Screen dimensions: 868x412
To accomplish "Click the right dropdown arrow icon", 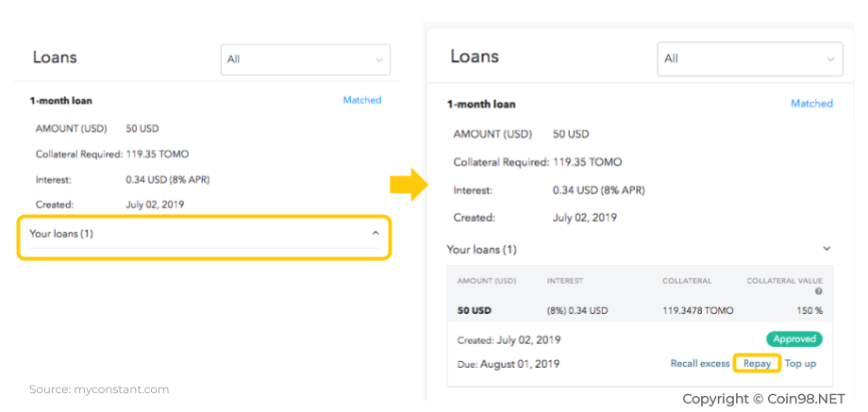I will (830, 59).
